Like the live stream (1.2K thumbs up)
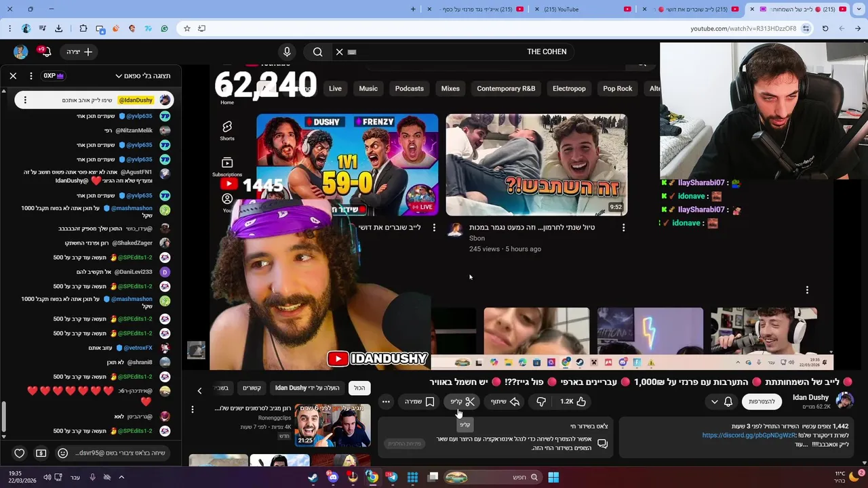Viewport: 868px width, 488px height. [573, 402]
